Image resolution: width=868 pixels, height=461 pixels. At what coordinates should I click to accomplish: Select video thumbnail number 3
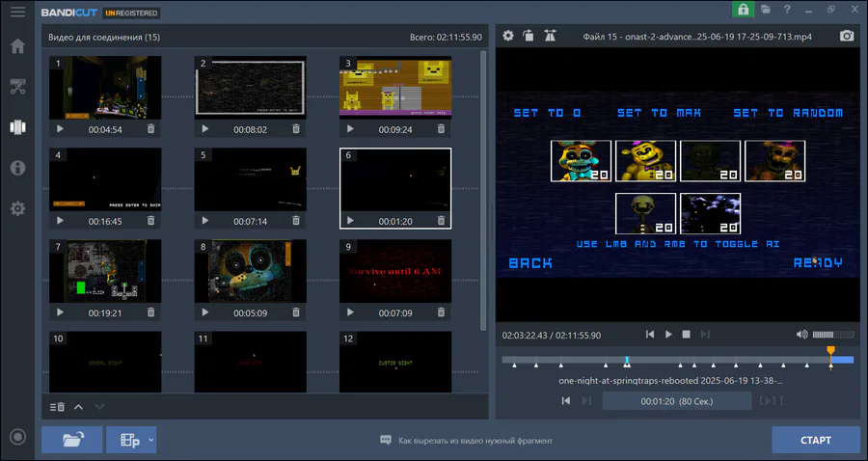pos(395,88)
